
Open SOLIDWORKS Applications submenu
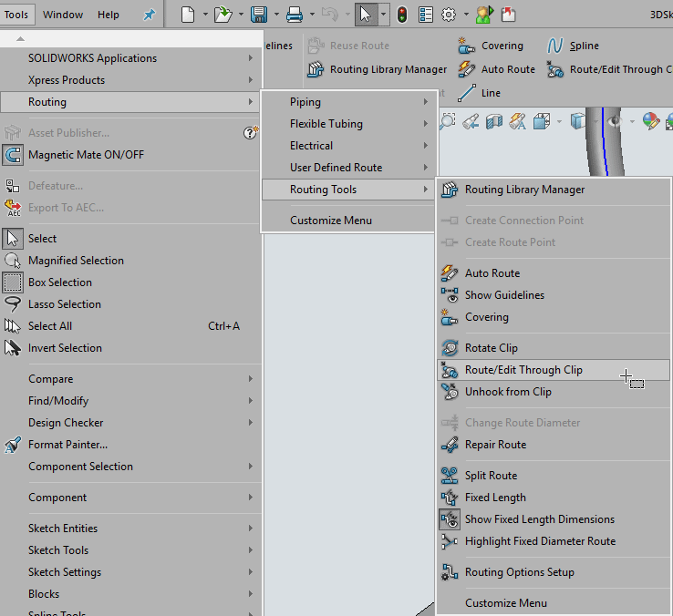(131, 58)
